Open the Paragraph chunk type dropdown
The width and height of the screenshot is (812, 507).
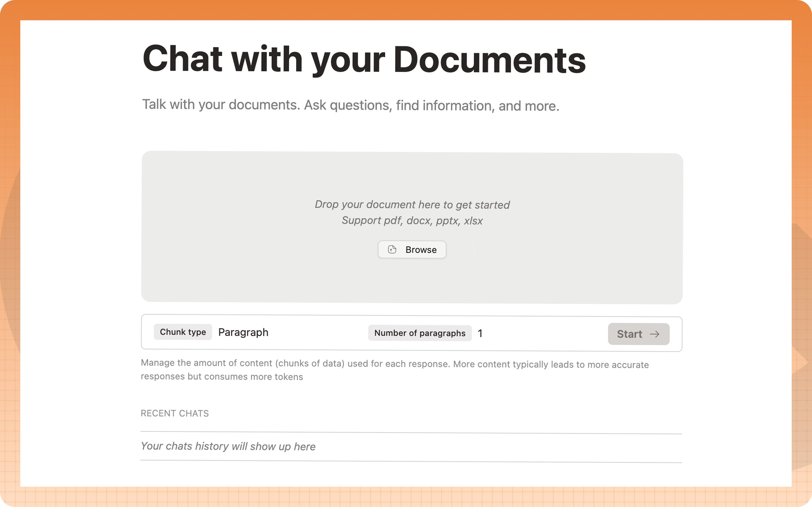243,332
